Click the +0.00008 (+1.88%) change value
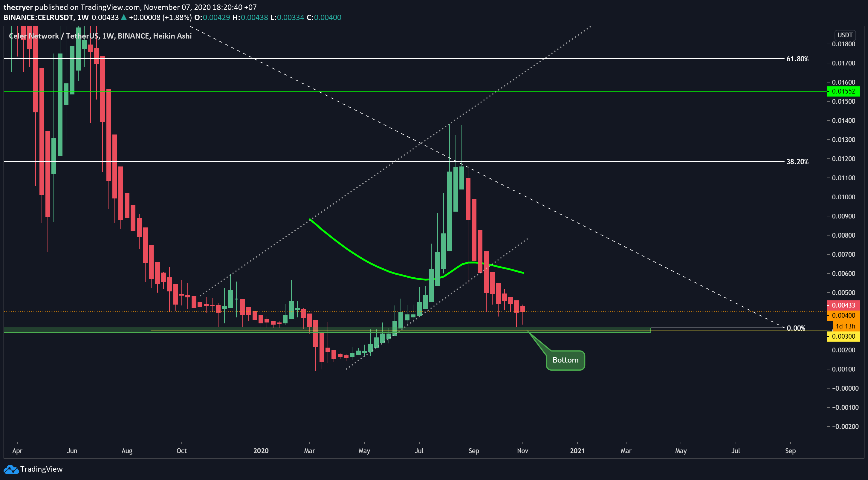The height and width of the screenshot is (480, 868). 161,18
